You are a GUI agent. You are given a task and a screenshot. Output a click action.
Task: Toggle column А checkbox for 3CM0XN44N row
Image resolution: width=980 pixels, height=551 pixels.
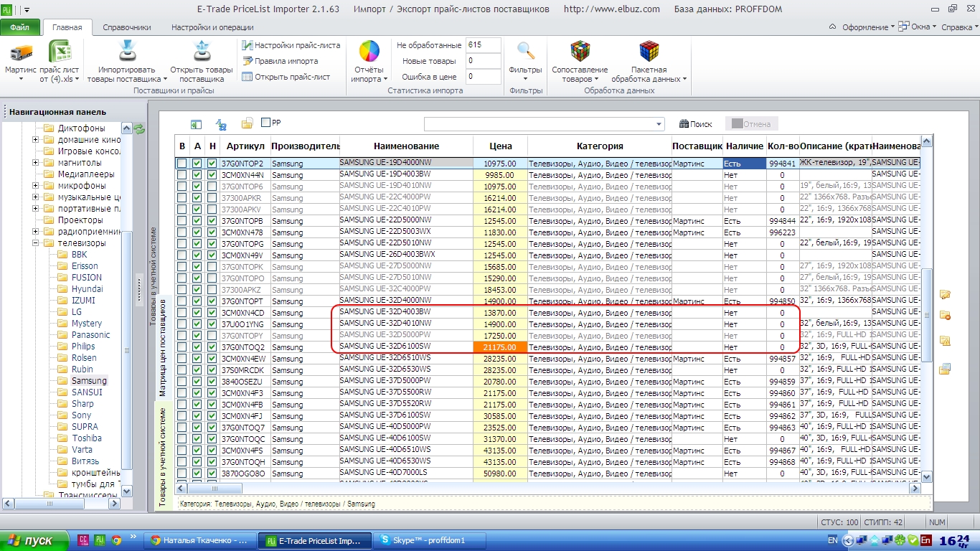(197, 175)
